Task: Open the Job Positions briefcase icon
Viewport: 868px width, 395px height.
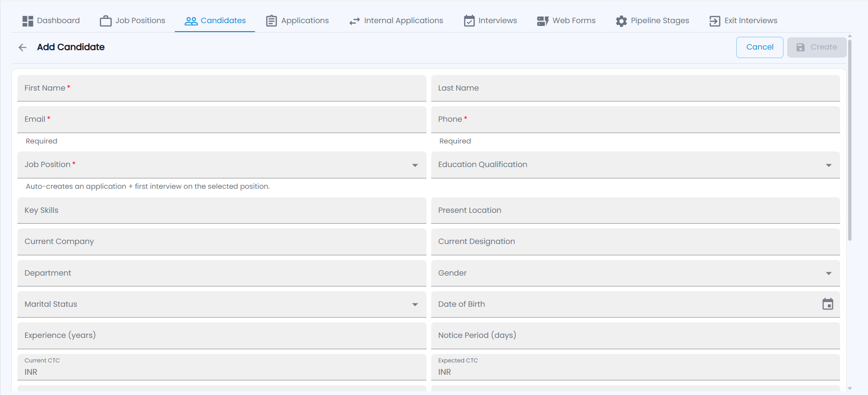Action: (106, 21)
